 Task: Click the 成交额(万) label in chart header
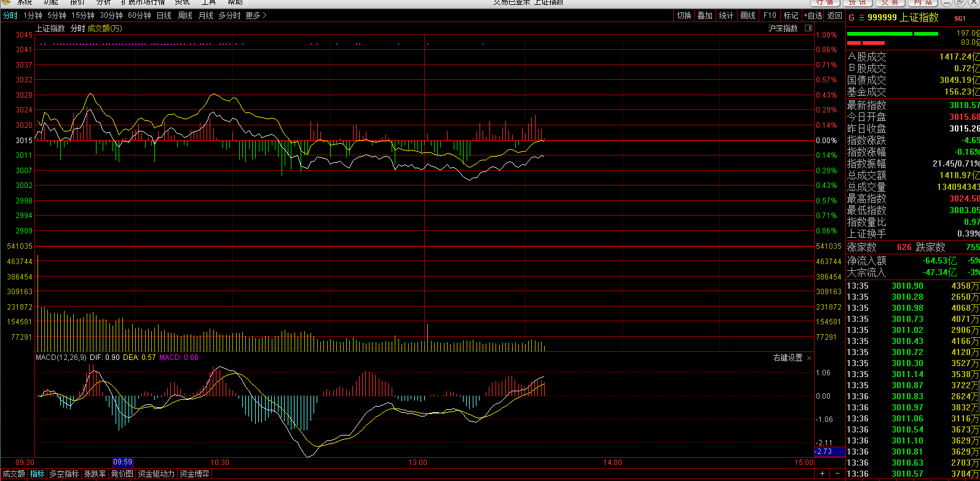click(105, 28)
